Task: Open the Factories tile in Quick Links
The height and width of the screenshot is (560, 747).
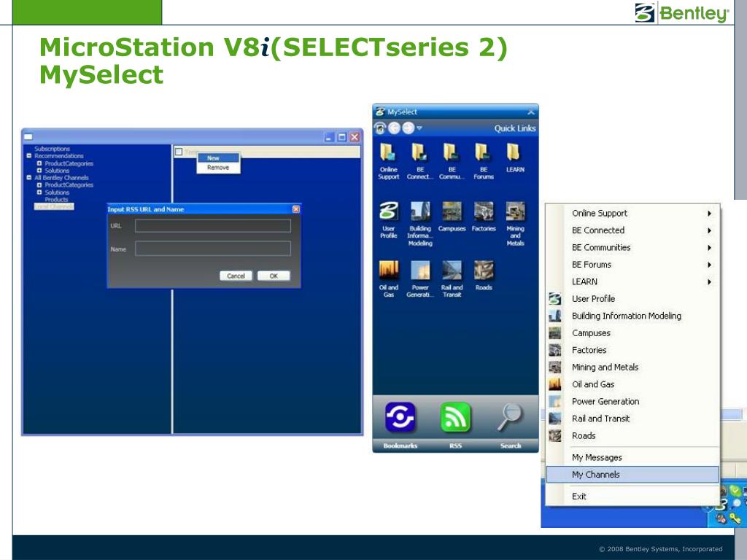Action: (x=484, y=211)
